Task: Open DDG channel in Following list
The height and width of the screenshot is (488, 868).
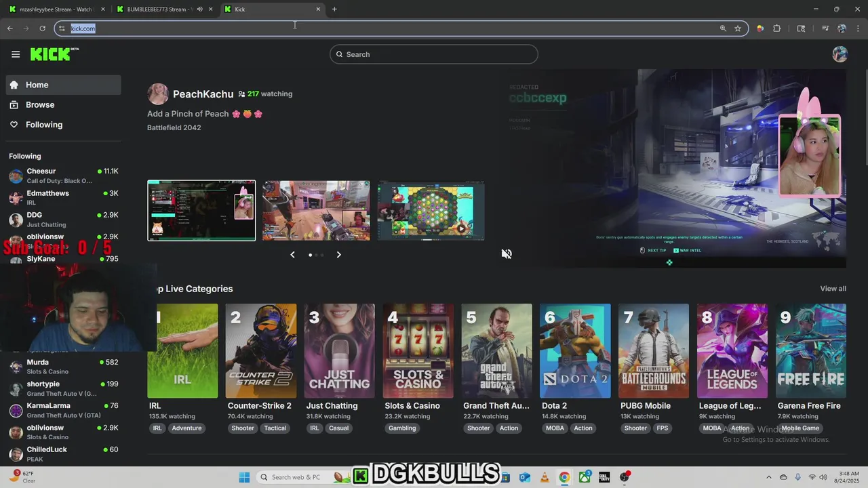Action: click(64, 220)
